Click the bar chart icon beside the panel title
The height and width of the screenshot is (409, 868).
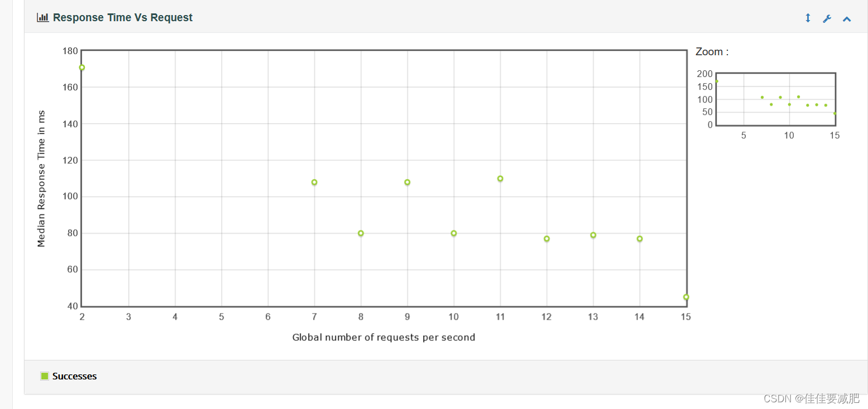(x=42, y=17)
